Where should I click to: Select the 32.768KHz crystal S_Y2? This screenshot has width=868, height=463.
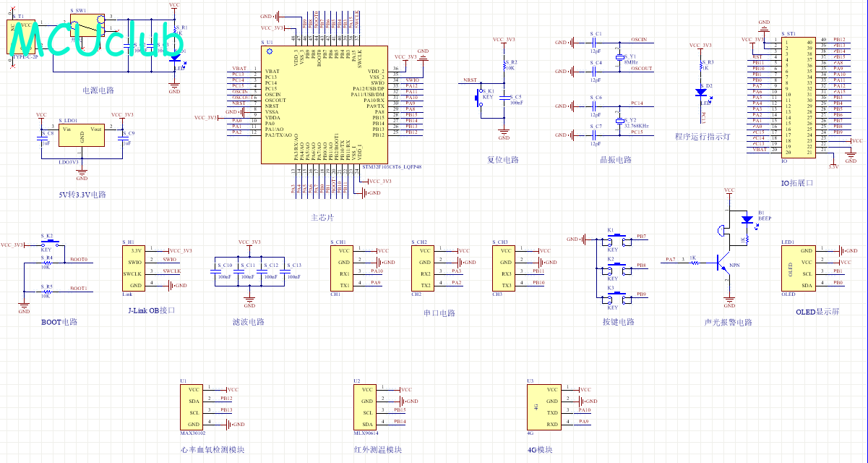[x=619, y=122]
